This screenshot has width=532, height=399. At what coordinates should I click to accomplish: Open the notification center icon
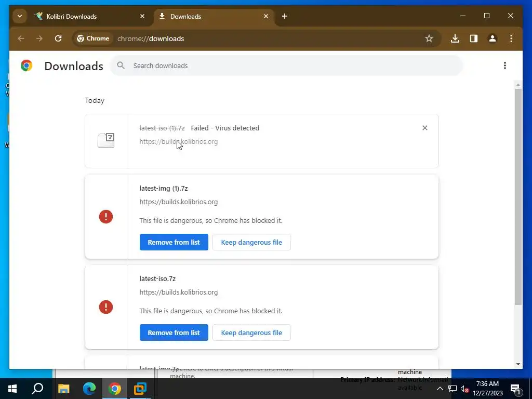[515, 389]
